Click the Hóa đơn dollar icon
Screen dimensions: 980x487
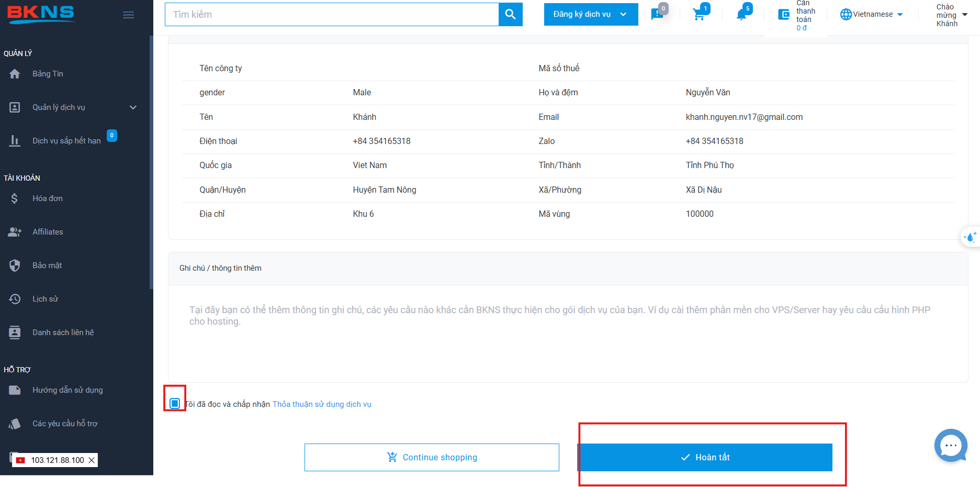[x=15, y=198]
